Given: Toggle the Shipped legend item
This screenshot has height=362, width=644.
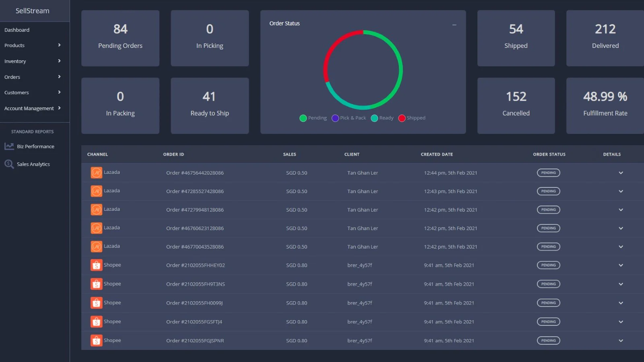Looking at the screenshot, I should [411, 118].
